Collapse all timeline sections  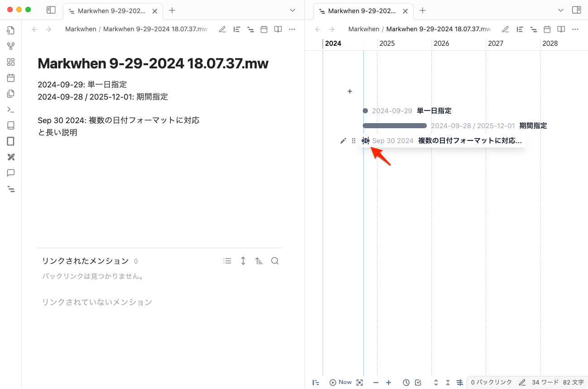(448, 382)
